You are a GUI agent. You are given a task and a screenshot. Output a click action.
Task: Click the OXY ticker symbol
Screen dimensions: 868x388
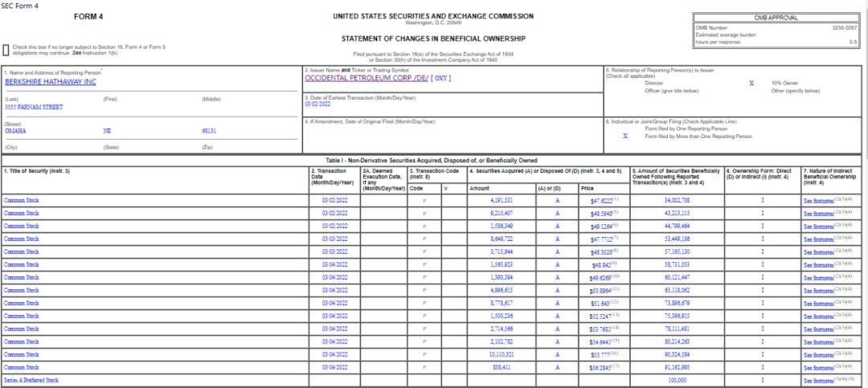(440, 78)
